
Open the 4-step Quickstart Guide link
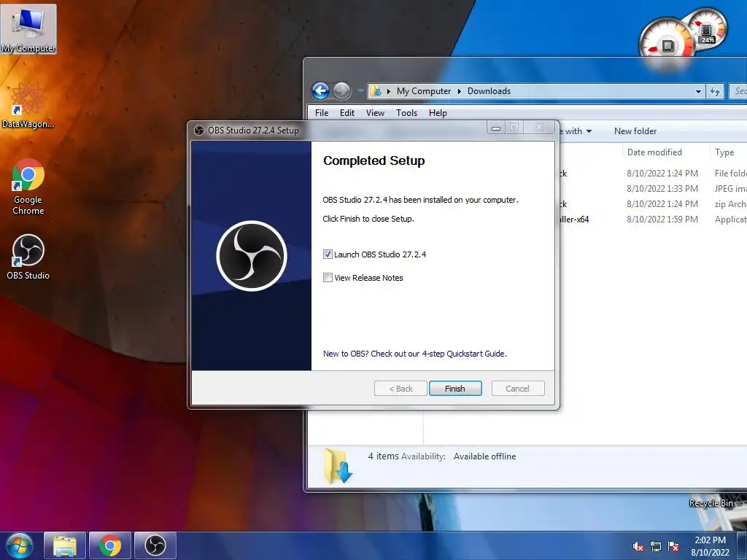pyautogui.click(x=415, y=354)
